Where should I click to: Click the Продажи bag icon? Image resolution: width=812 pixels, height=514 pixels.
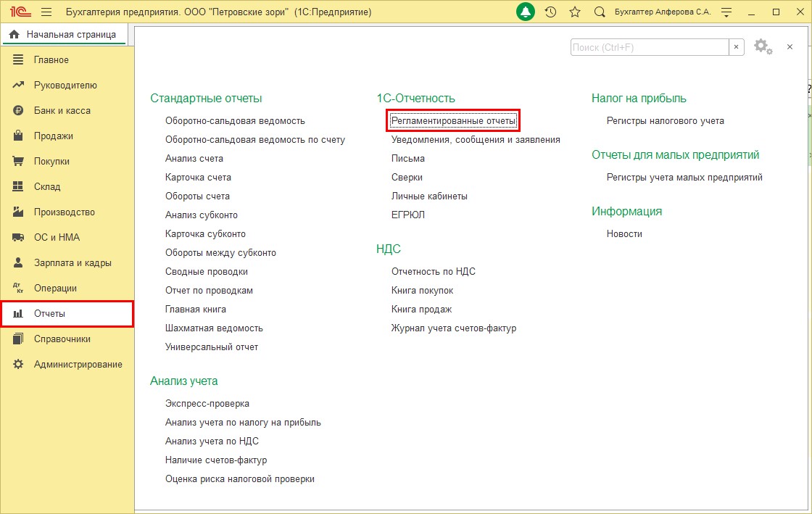[x=18, y=136]
